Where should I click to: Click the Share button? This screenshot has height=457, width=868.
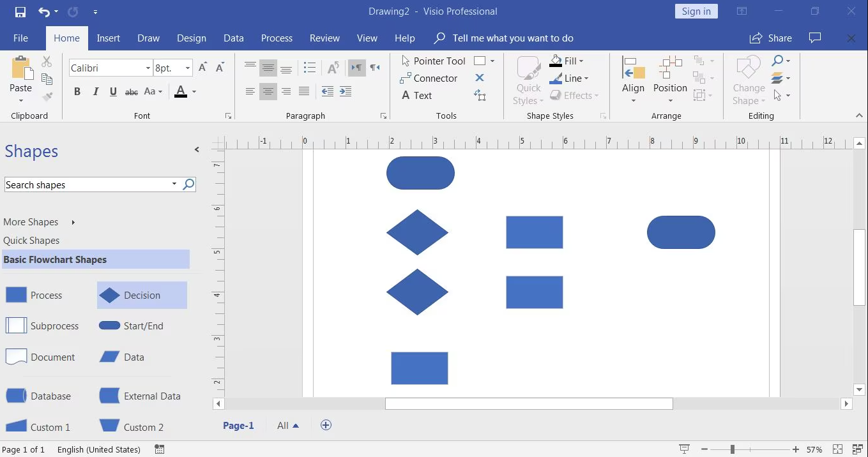click(771, 38)
